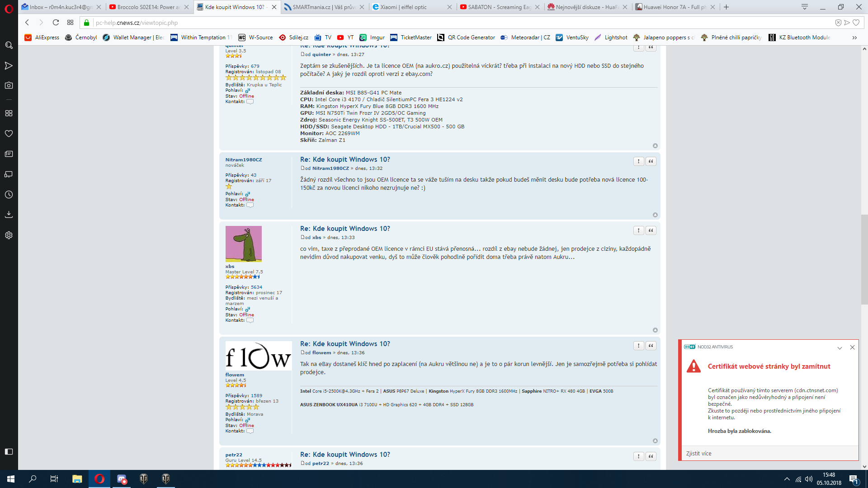Viewport: 868px width, 488px height.
Task: Report Nitram1980CZ's post with exclamation icon
Action: [638, 161]
